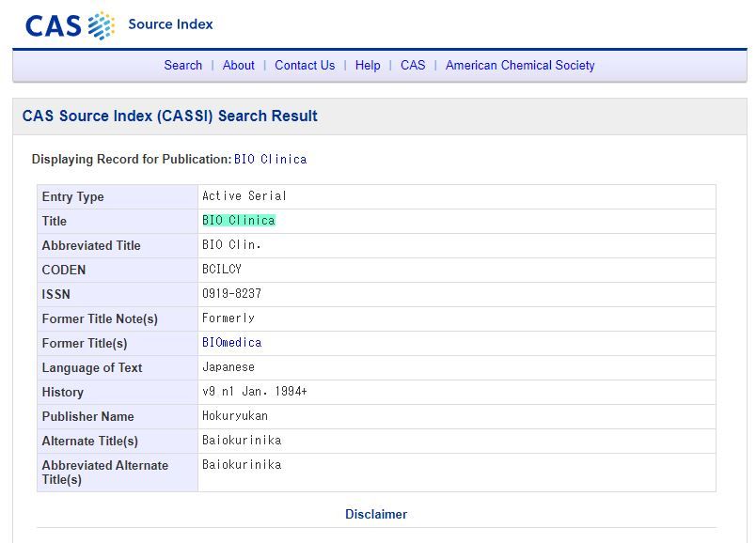
Task: Open the Help link
Action: (x=368, y=65)
